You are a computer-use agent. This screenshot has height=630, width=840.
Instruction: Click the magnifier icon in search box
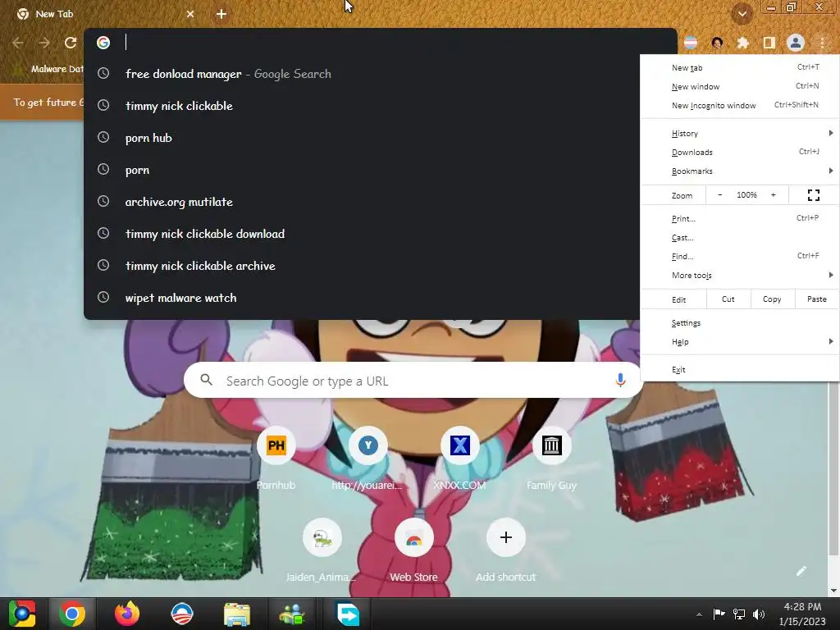click(206, 381)
